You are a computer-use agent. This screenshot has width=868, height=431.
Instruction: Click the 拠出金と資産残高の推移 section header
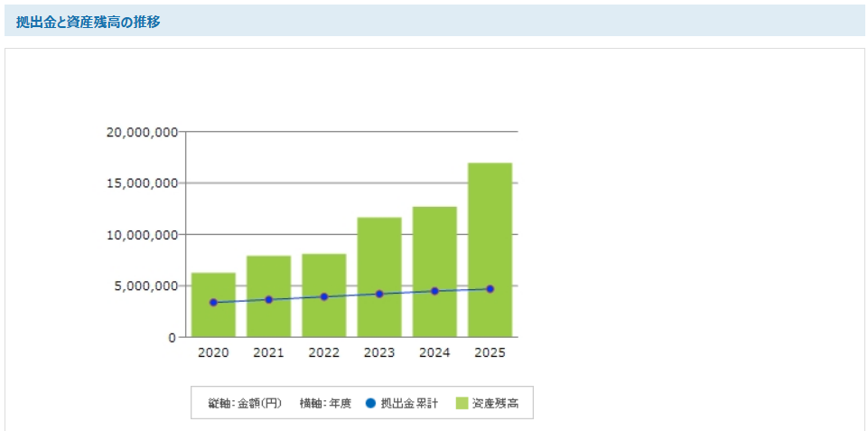click(89, 22)
